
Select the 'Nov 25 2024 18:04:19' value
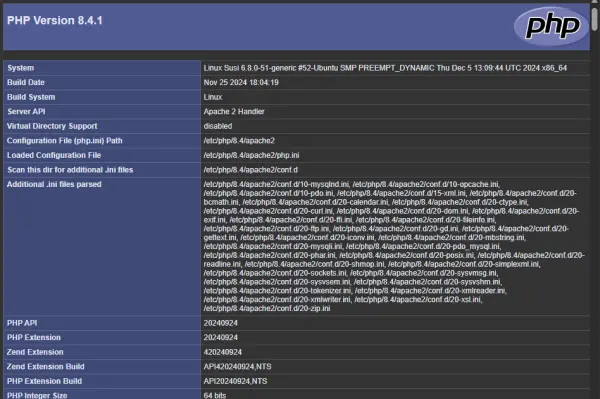pyautogui.click(x=241, y=83)
